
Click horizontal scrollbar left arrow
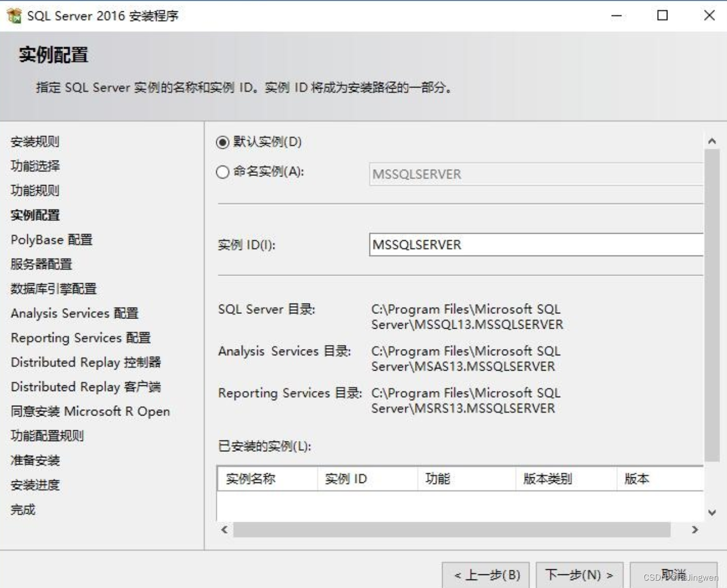(225, 530)
